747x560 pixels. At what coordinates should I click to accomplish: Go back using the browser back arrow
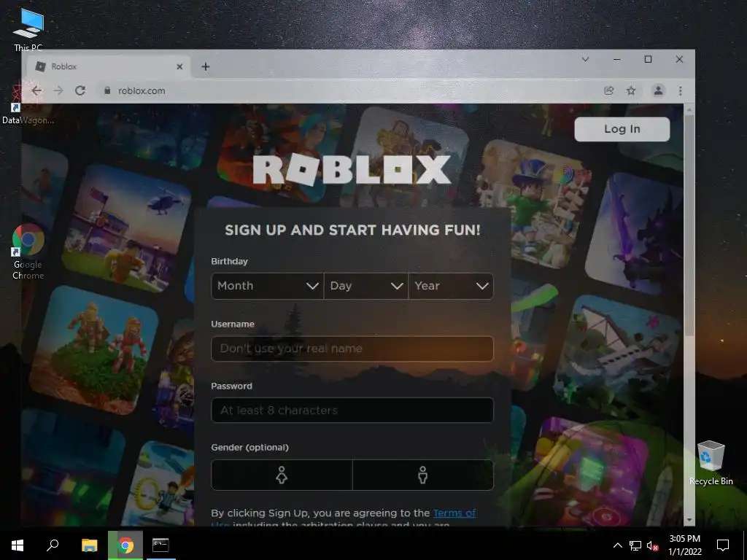(36, 90)
